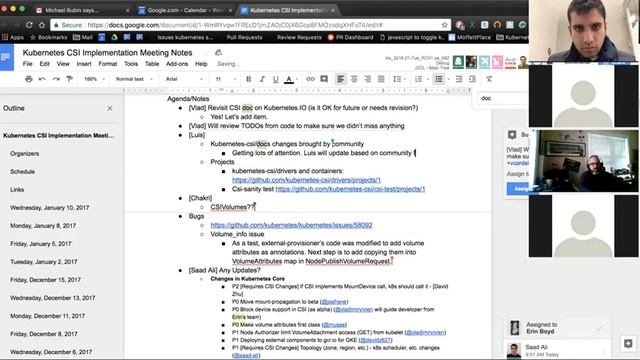Click the @vladimirvivien mention in Block device line

(354, 309)
